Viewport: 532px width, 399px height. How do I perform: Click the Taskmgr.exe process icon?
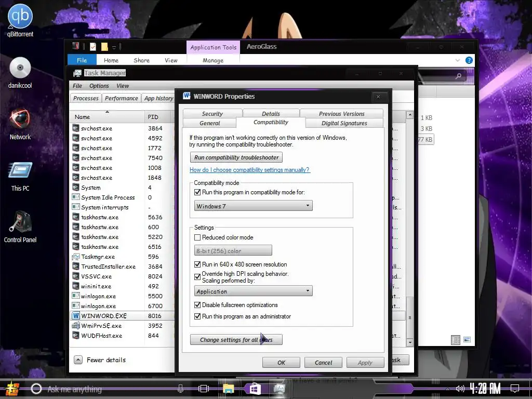76,257
